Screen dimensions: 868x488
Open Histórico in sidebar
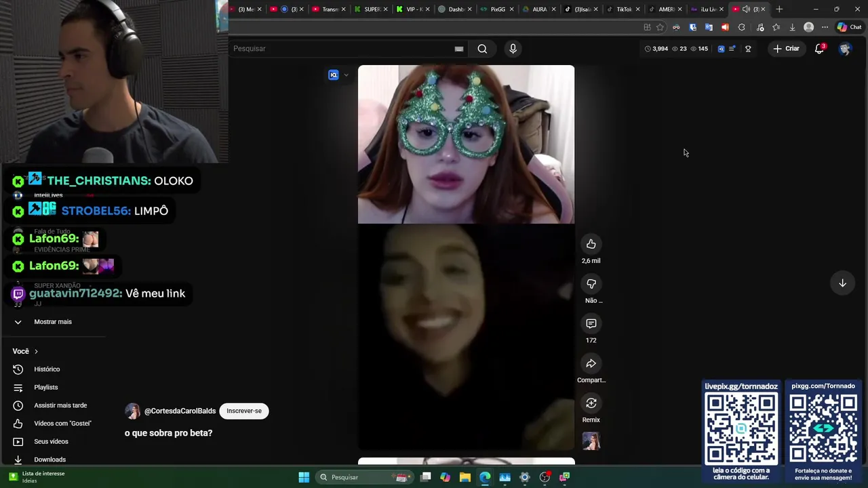(x=47, y=369)
